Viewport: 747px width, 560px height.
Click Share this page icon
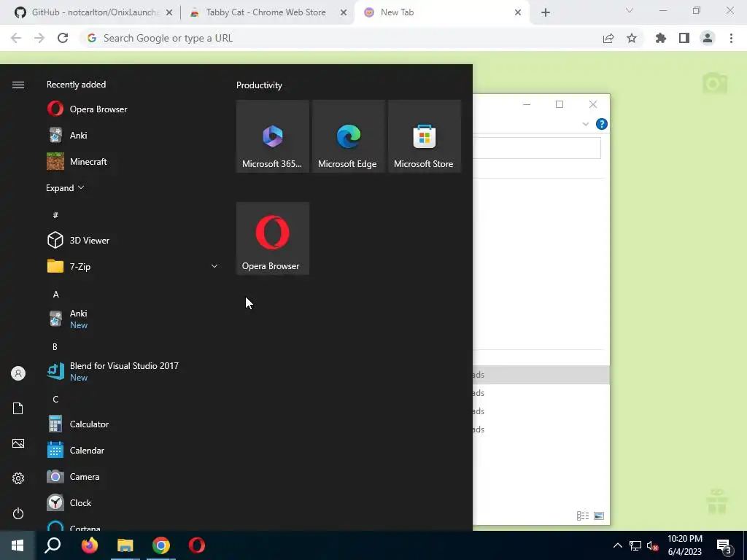tap(608, 38)
